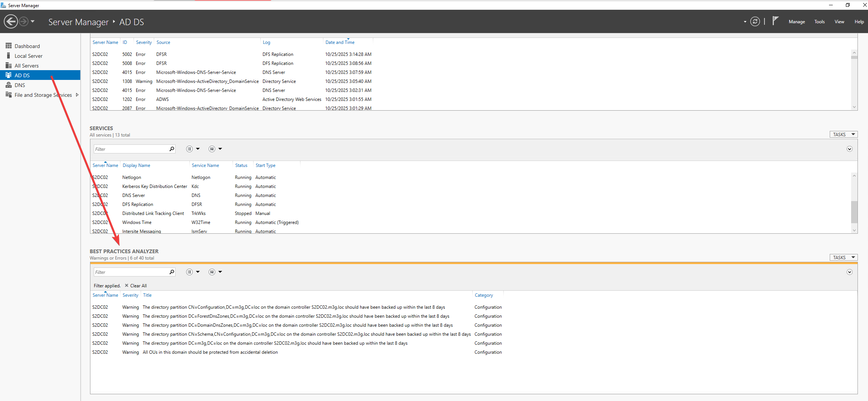Collapse the Best Practices filter chevron
This screenshot has width=868, height=401.
coord(849,272)
